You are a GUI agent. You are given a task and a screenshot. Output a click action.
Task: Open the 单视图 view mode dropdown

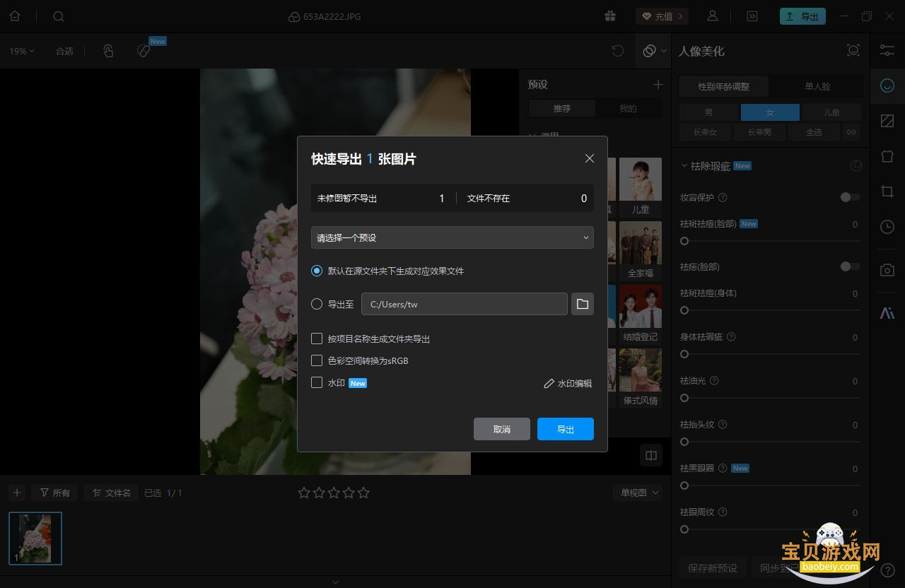click(638, 493)
